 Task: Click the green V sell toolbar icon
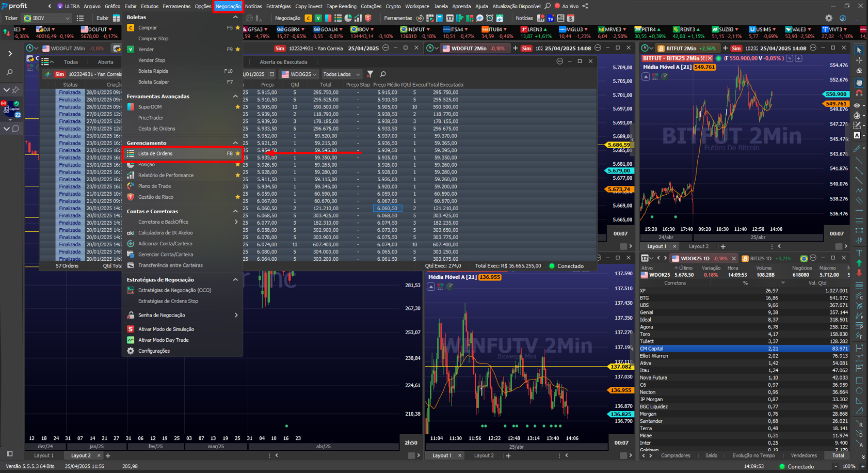(318, 18)
